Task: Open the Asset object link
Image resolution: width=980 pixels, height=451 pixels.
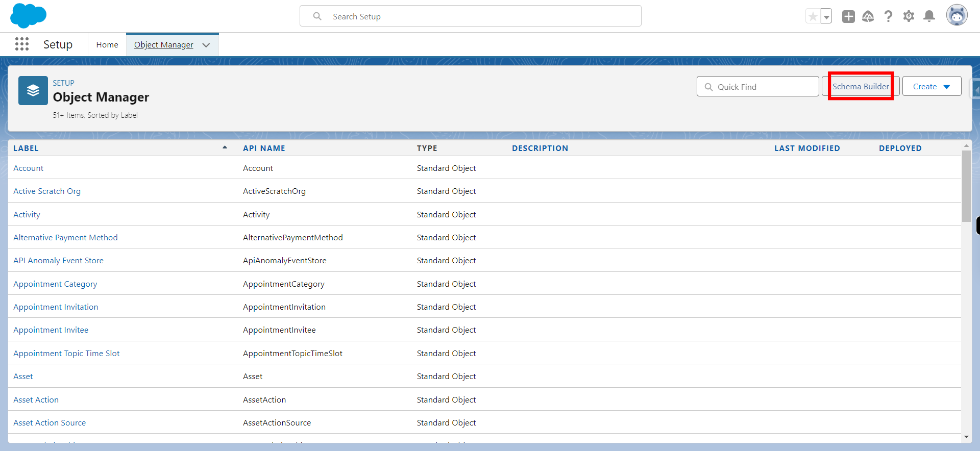Action: (23, 377)
